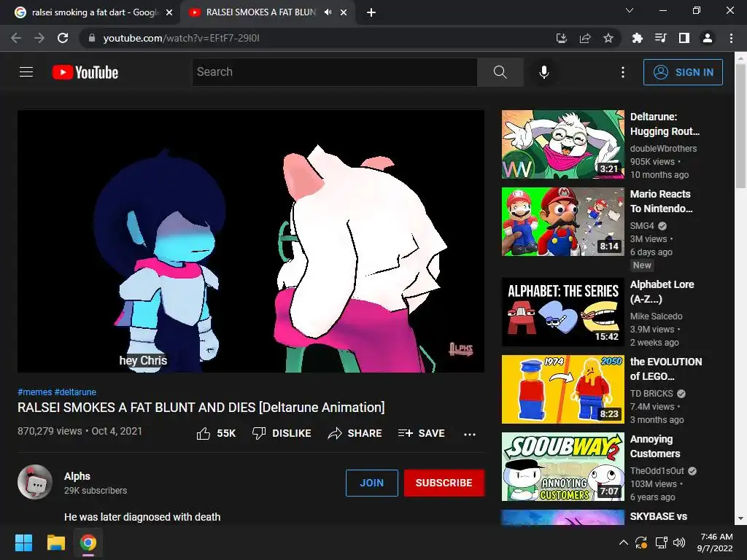Go to YouTube home via logo

85,72
